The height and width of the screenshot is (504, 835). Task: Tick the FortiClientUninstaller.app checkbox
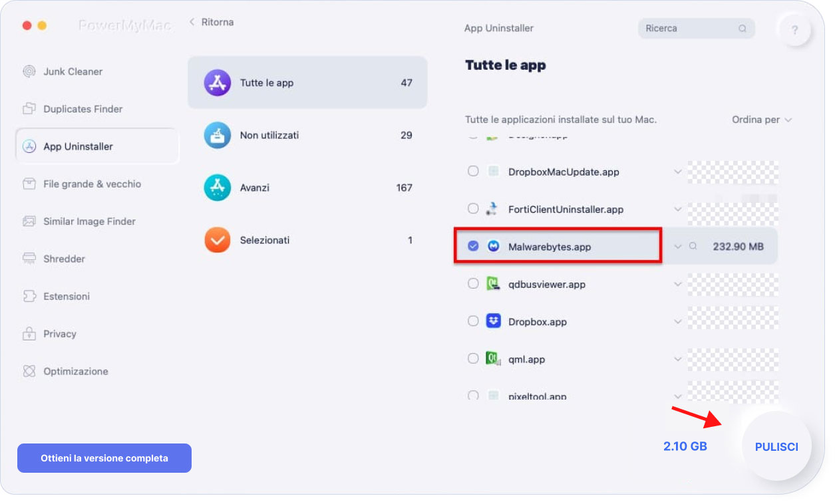pos(473,209)
